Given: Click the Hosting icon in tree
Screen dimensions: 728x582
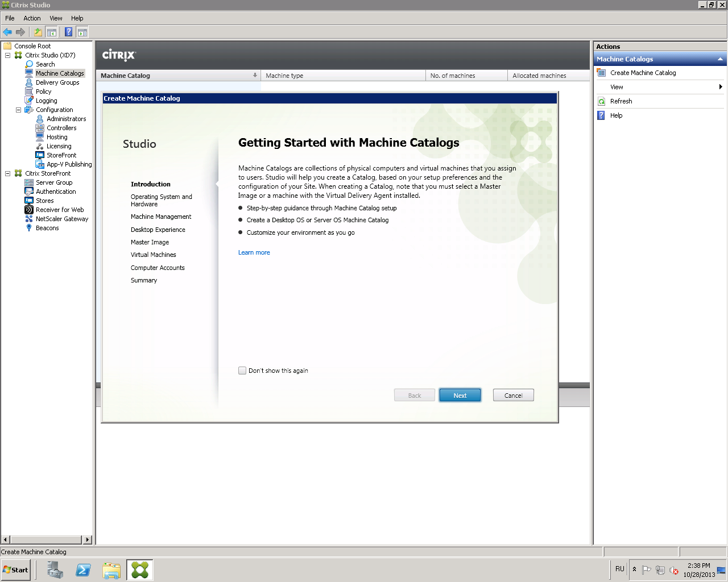Looking at the screenshot, I should click(40, 137).
